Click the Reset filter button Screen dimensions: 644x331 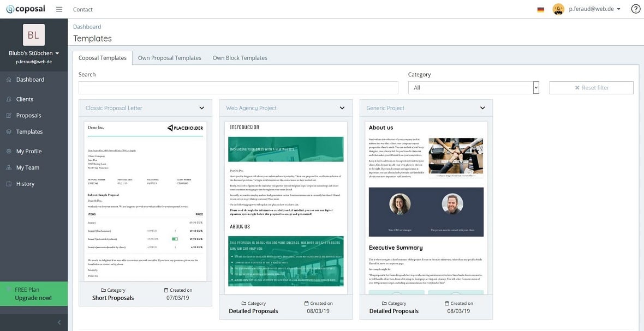point(592,87)
